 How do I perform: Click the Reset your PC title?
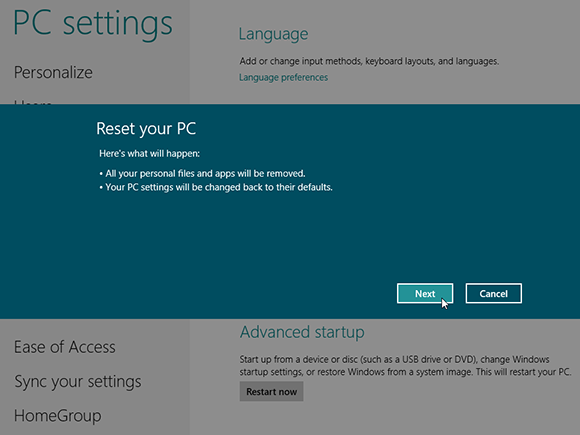[x=146, y=129]
